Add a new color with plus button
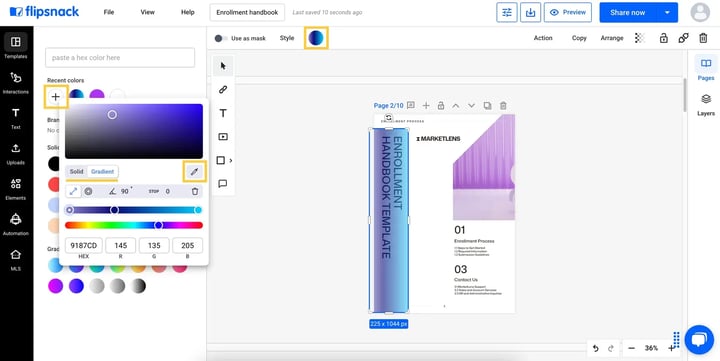 pyautogui.click(x=56, y=97)
